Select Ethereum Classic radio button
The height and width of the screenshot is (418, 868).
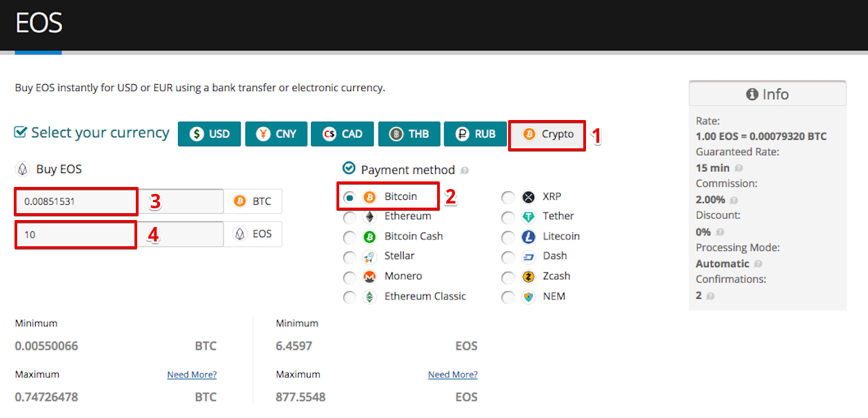pyautogui.click(x=350, y=297)
